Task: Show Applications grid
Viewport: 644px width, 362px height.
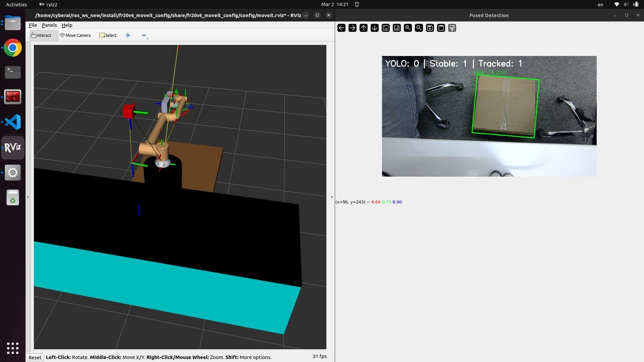Action: (x=12, y=348)
